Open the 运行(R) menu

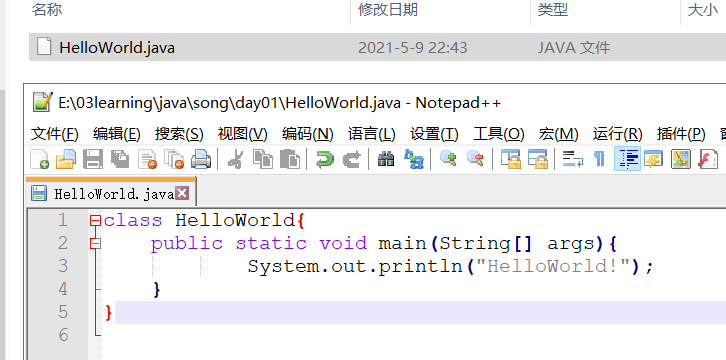click(617, 134)
